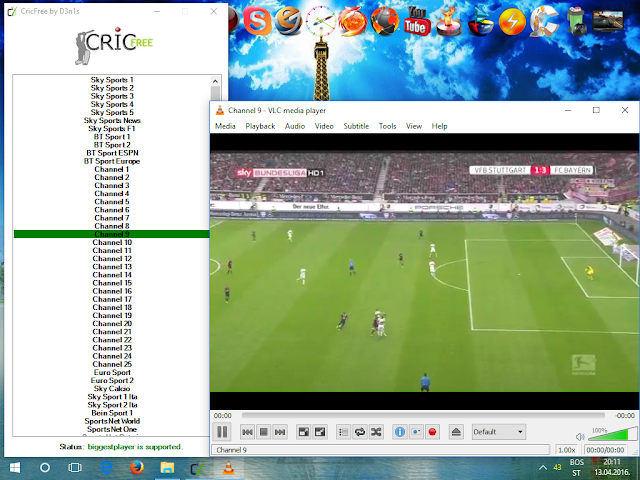Toggle the VLC playlist view

click(x=344, y=432)
